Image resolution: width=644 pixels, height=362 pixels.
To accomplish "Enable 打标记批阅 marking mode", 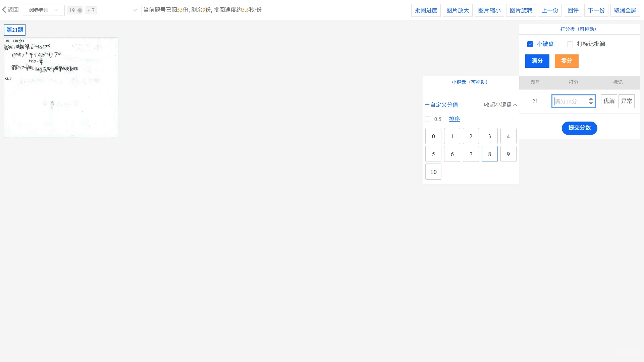I will pyautogui.click(x=570, y=44).
